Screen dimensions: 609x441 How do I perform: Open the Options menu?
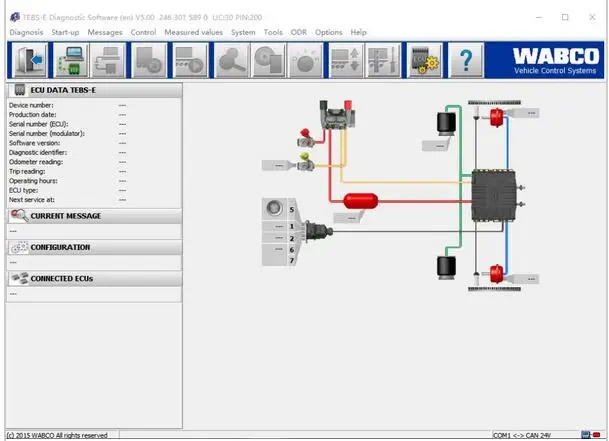pyautogui.click(x=329, y=32)
